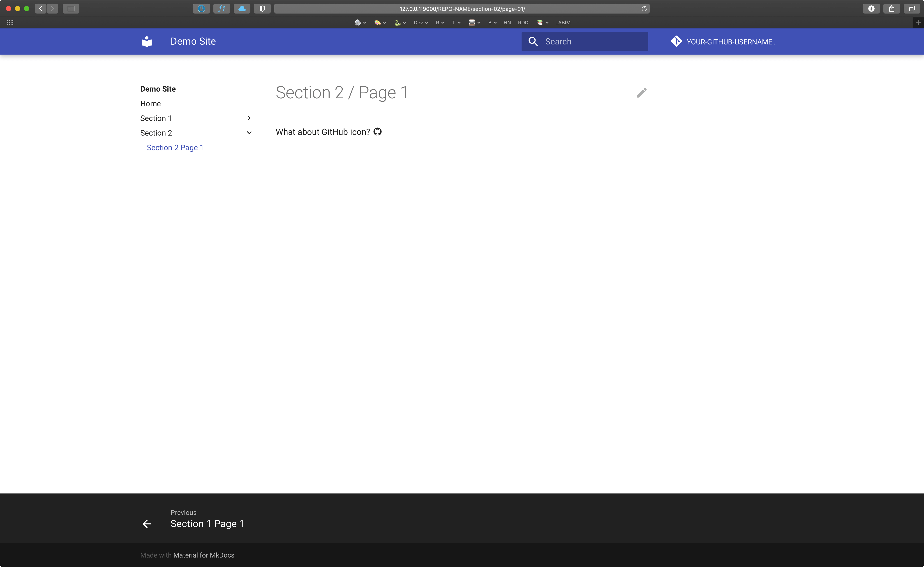Click the cloud extension toolbar icon
Image resolution: width=924 pixels, height=567 pixels.
(242, 8)
